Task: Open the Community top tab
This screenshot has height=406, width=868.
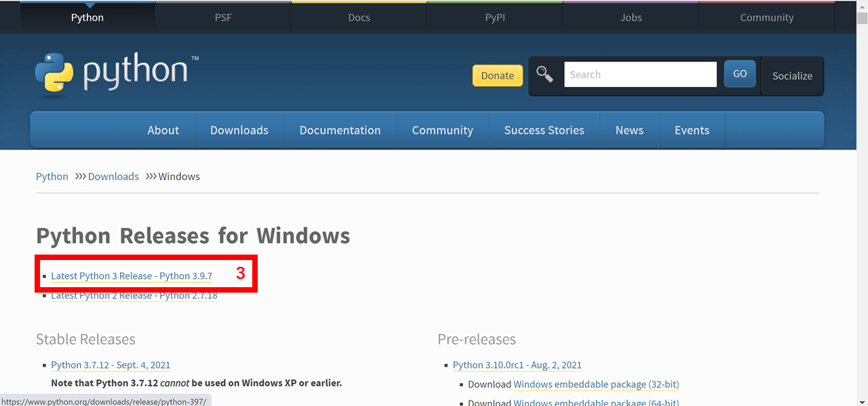Action: tap(767, 18)
